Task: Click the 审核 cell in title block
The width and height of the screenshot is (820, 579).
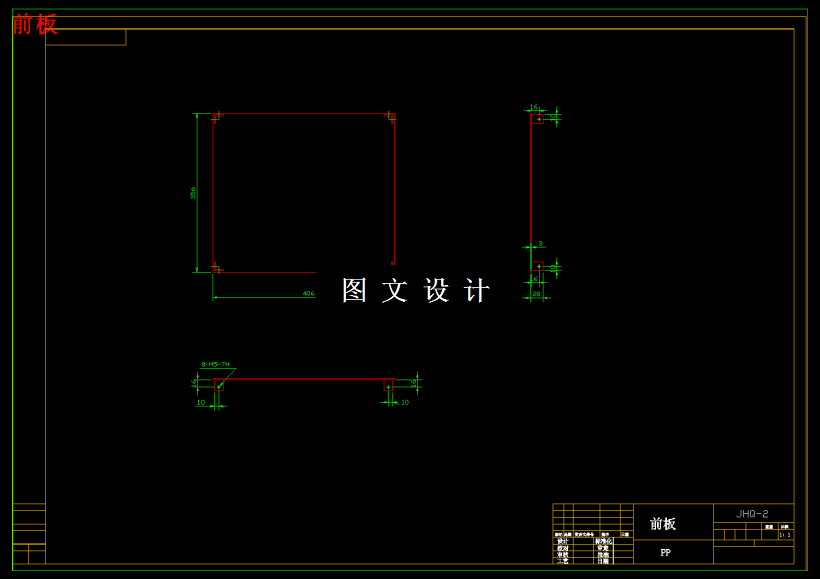Action: click(563, 554)
